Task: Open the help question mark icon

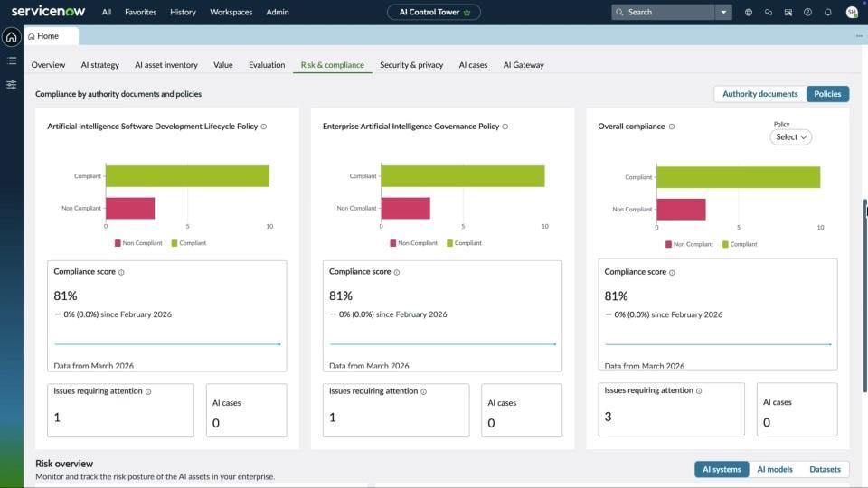Action: 807,12
